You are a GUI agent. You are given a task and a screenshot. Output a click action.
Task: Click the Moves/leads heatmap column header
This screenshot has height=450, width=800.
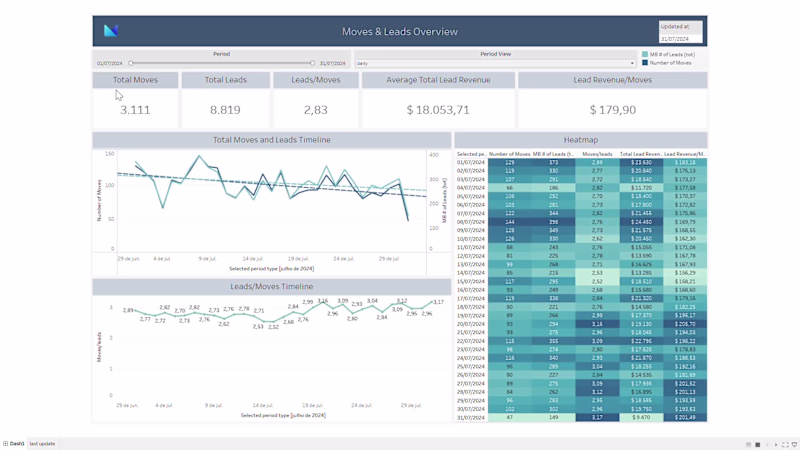[597, 154]
